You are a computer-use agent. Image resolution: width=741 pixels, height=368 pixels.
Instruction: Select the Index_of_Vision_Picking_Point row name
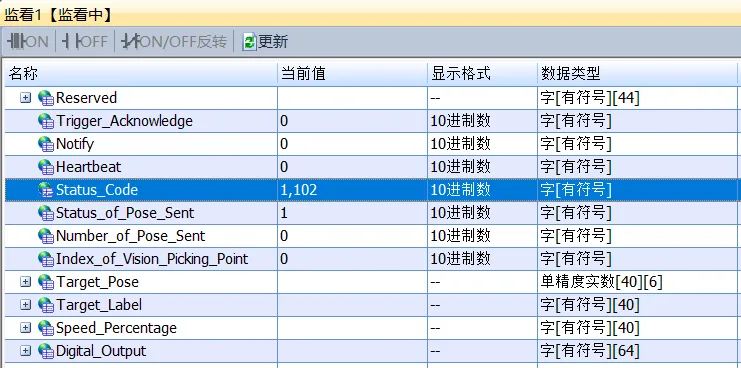click(152, 259)
